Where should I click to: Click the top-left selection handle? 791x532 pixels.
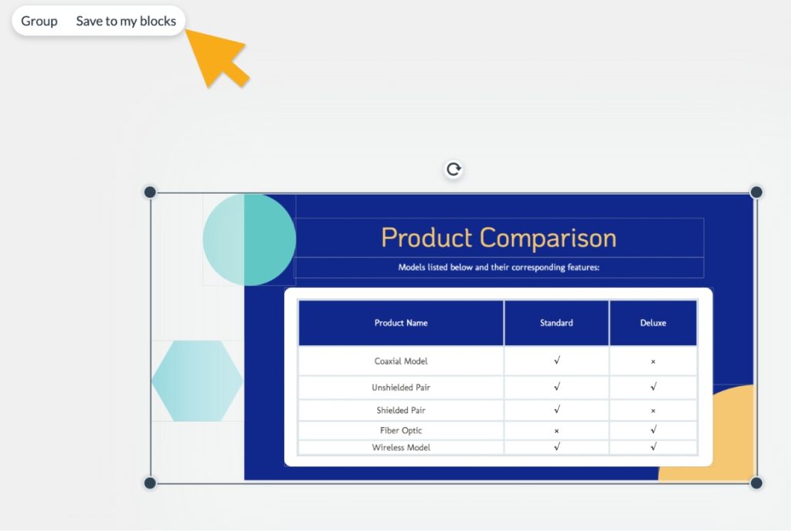149,191
